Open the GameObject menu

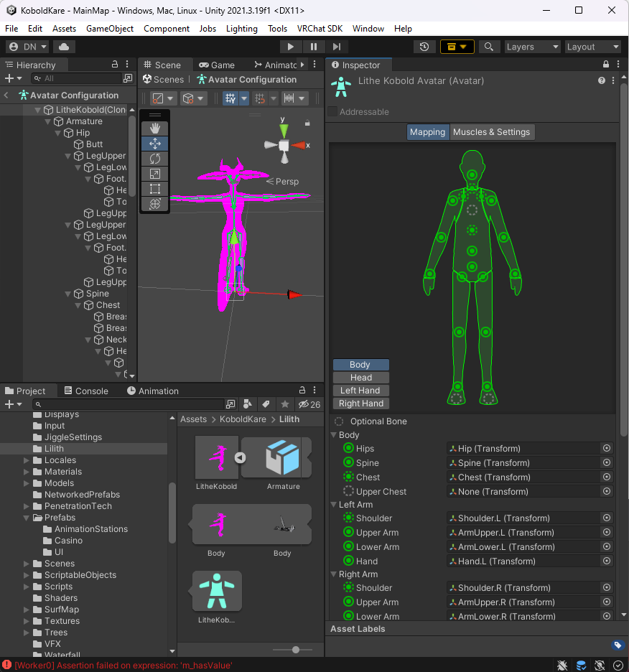pos(110,29)
